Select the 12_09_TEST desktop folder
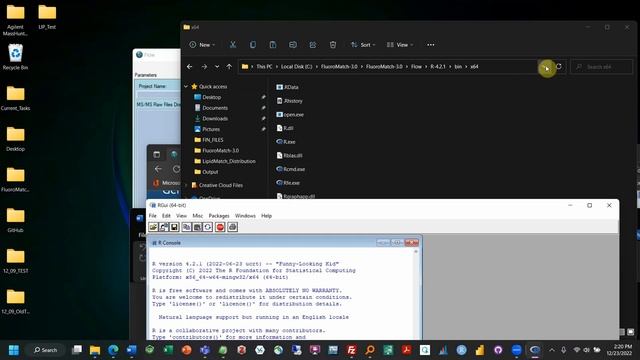Image resolution: width=640 pixels, height=360 pixels. (15, 260)
